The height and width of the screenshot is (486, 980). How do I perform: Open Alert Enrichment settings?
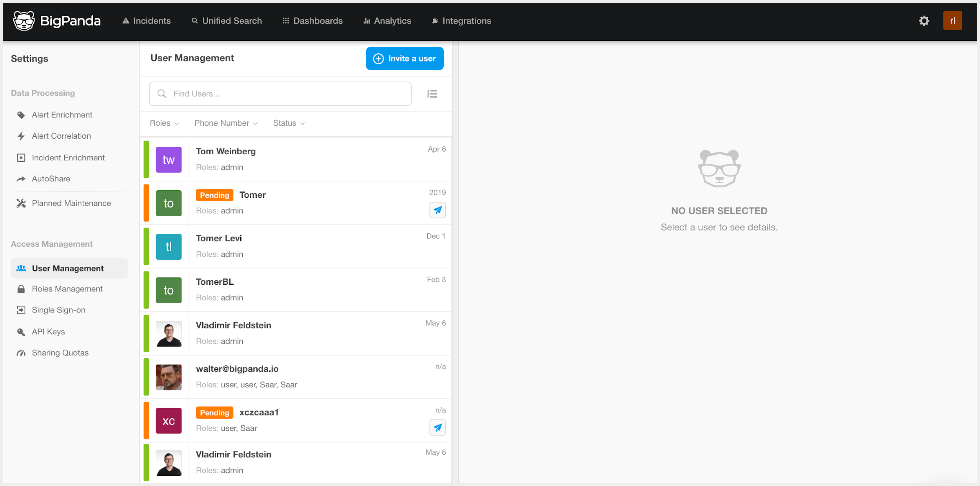[62, 114]
